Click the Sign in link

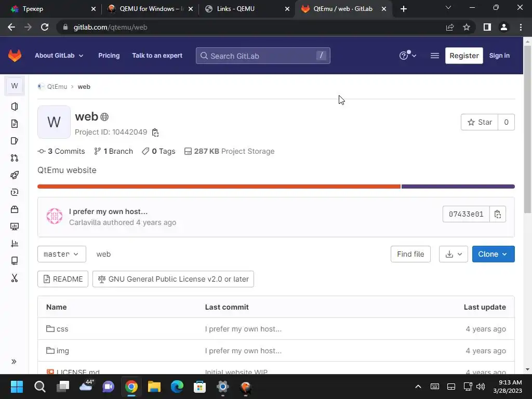tap(499, 55)
